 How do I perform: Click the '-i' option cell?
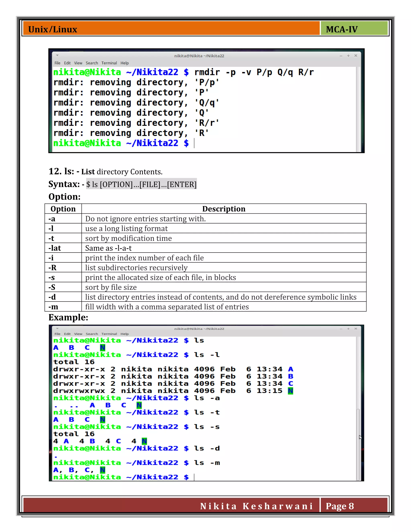(x=63, y=258)
